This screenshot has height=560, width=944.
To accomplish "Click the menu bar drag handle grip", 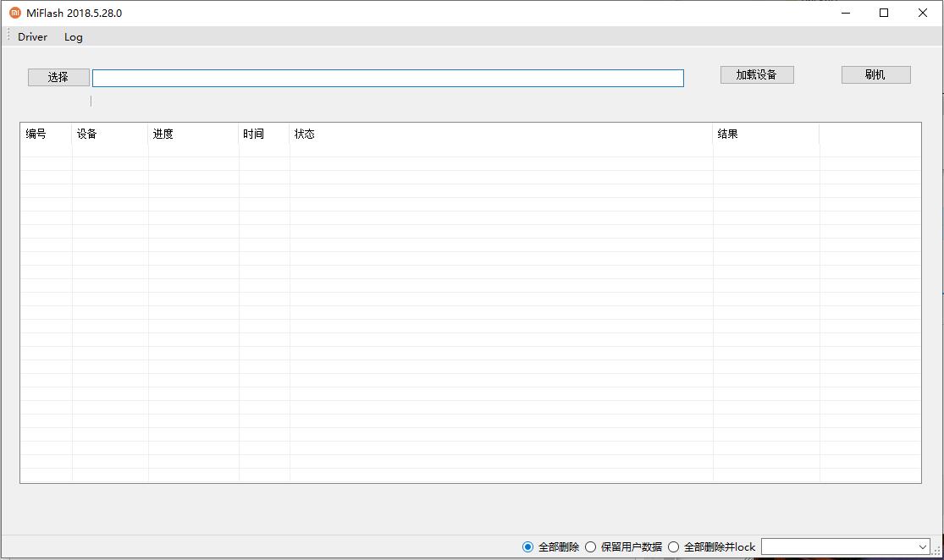I will tap(8, 36).
